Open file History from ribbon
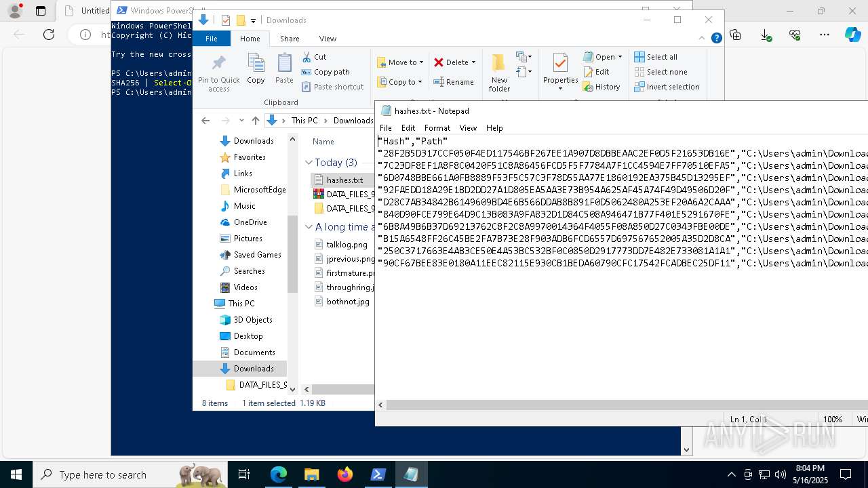Viewport: 868px width, 488px height. (601, 87)
